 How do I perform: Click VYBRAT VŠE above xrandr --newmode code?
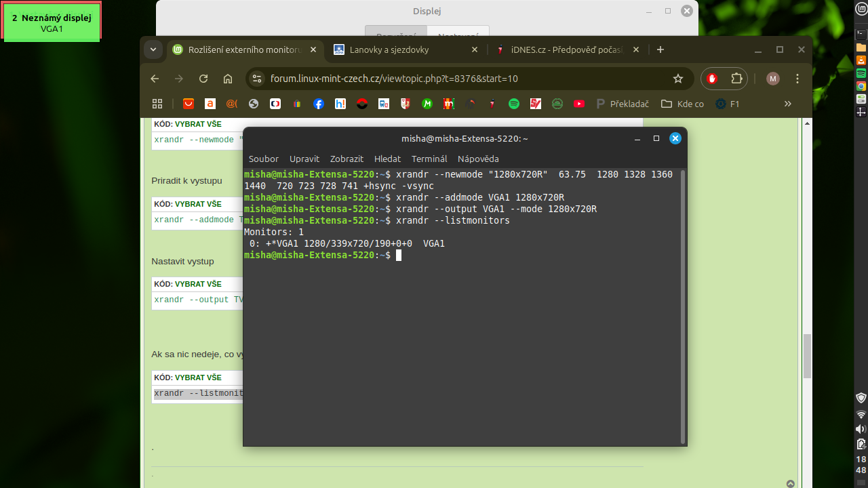[x=198, y=124]
